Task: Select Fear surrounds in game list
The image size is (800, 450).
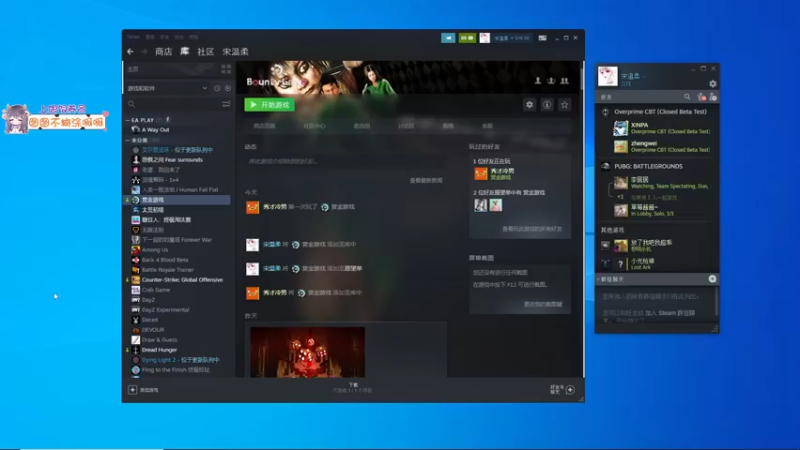Action: tap(172, 160)
